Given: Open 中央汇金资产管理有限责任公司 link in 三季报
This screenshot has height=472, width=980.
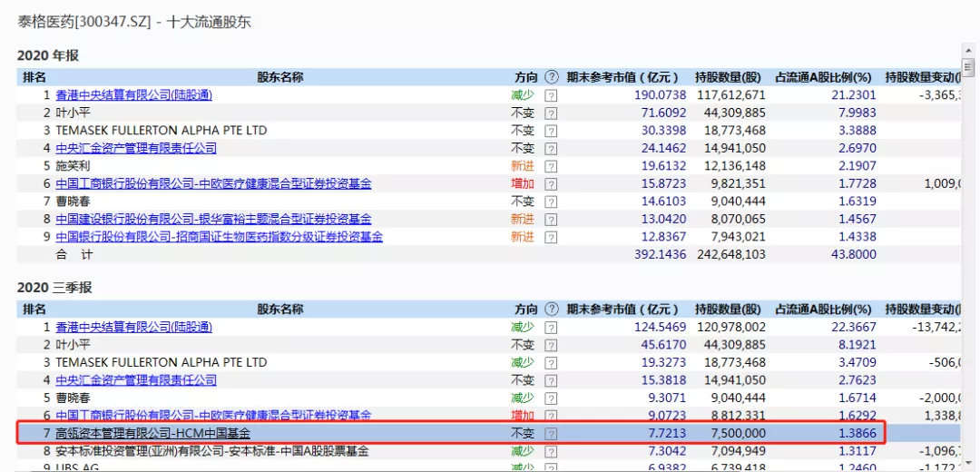Looking at the screenshot, I should coord(136,380).
